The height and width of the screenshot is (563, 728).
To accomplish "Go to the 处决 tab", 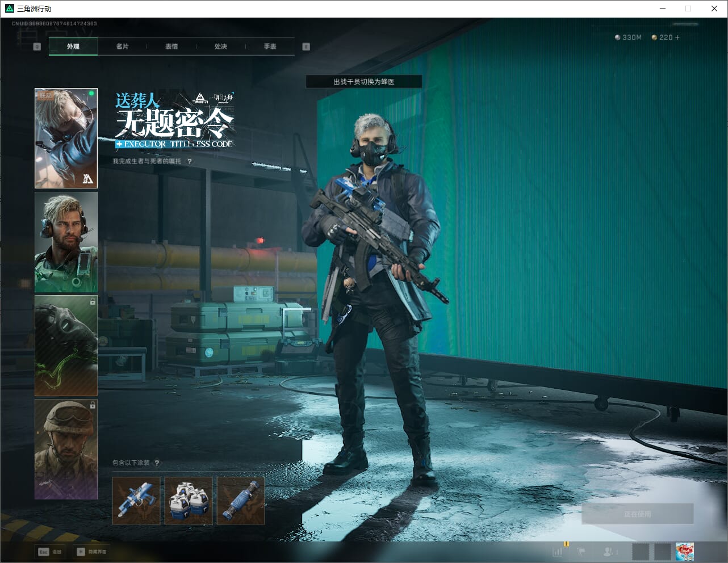I will click(x=221, y=47).
